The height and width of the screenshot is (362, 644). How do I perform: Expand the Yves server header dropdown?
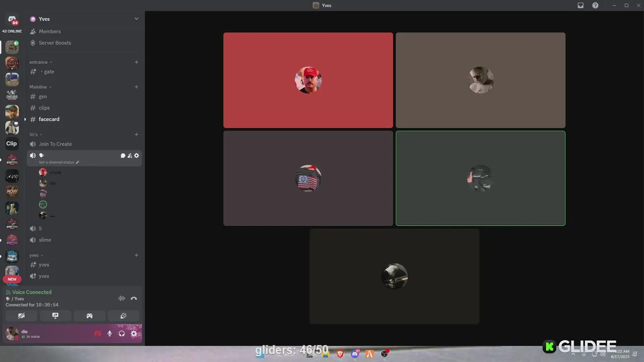click(136, 19)
